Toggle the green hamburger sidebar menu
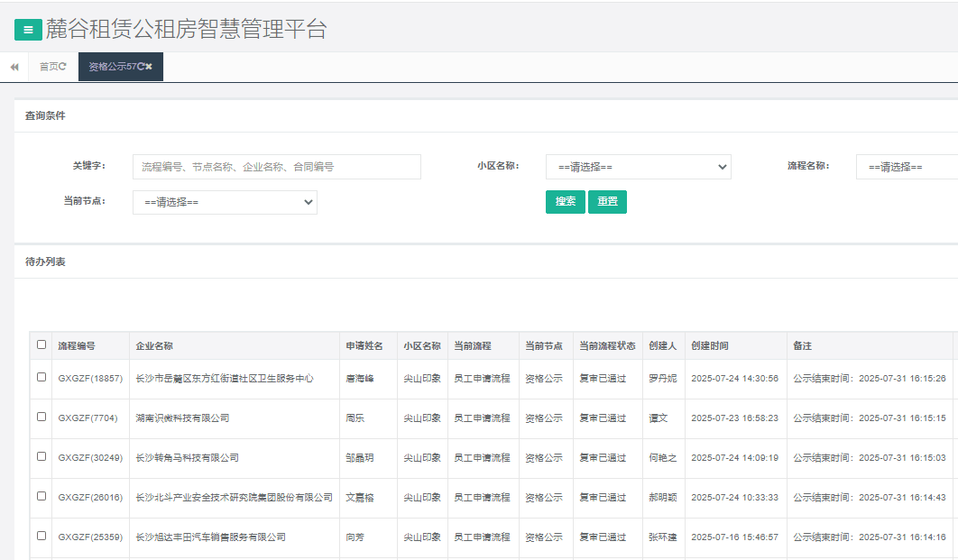The width and height of the screenshot is (958, 560). click(28, 30)
